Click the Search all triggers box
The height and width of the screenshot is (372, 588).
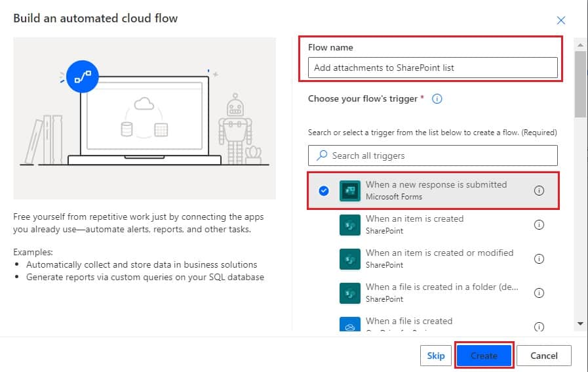click(433, 155)
